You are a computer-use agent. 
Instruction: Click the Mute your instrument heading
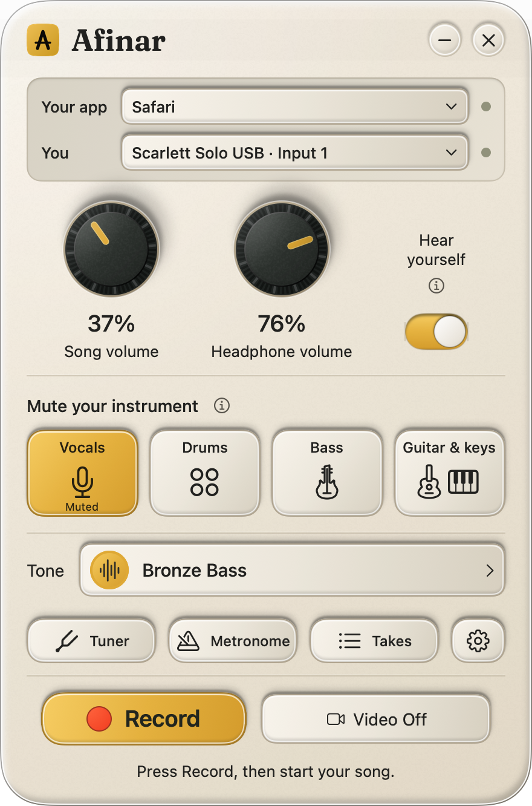point(112,406)
